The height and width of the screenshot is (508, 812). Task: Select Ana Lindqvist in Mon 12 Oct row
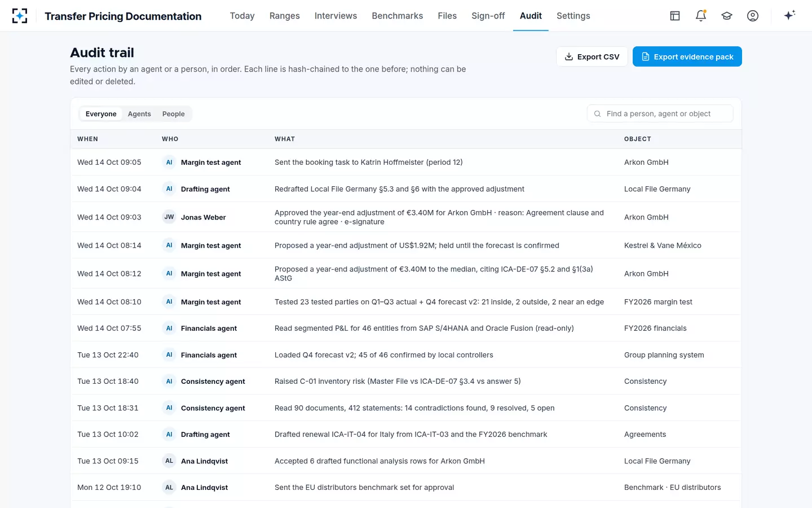click(204, 488)
